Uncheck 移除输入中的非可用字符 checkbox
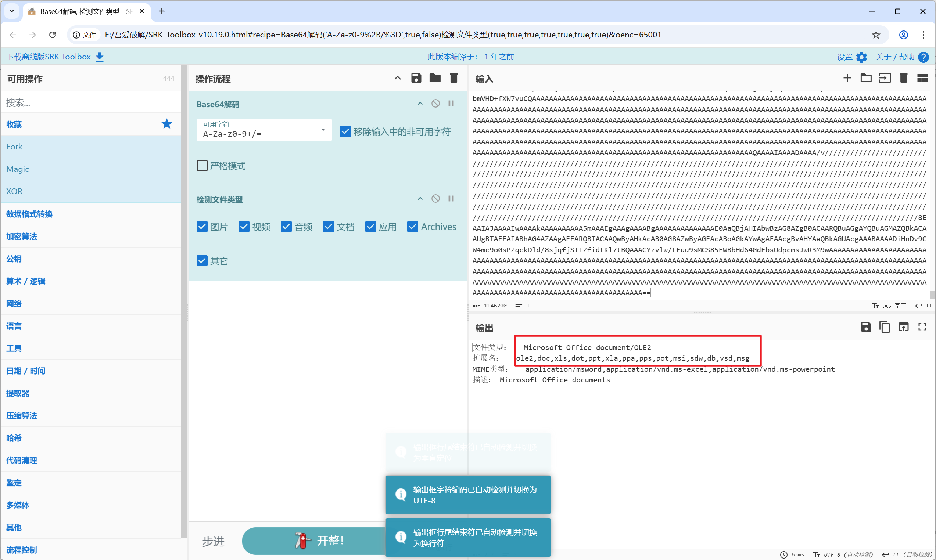 [x=345, y=131]
